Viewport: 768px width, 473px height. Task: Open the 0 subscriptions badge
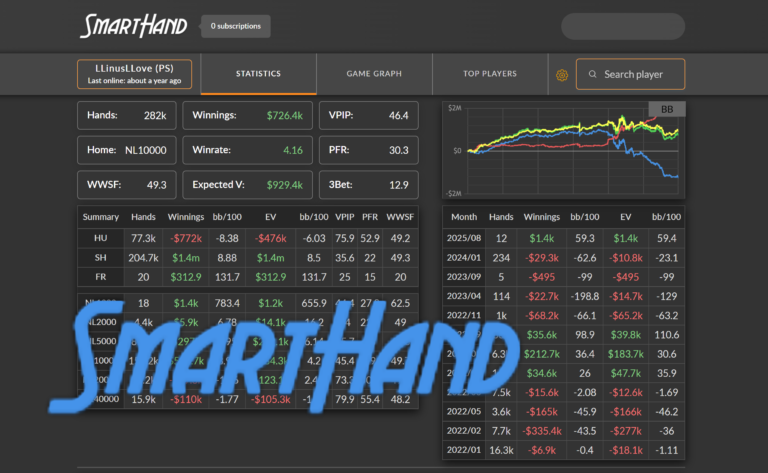(x=236, y=26)
